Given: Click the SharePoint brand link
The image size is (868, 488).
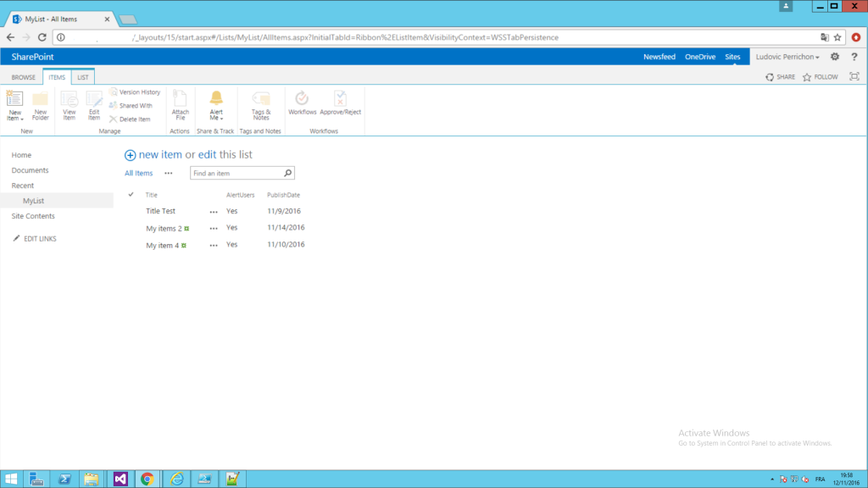Looking at the screenshot, I should coord(33,57).
